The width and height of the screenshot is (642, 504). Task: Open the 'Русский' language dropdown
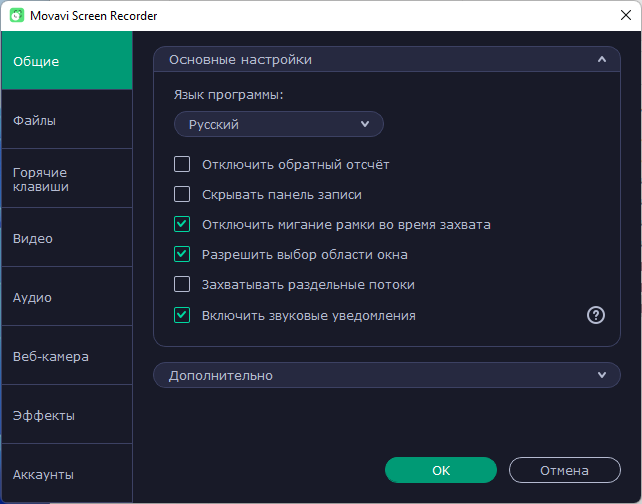coord(279,124)
